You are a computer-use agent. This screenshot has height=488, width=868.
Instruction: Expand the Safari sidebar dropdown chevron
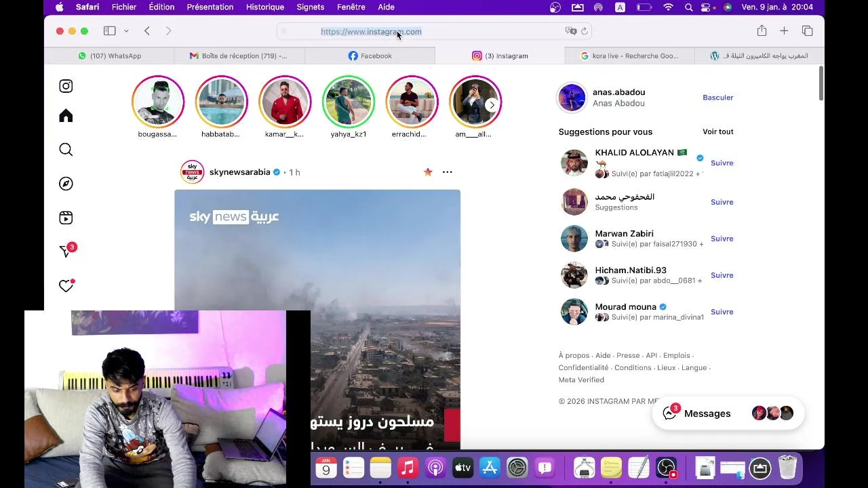point(126,31)
